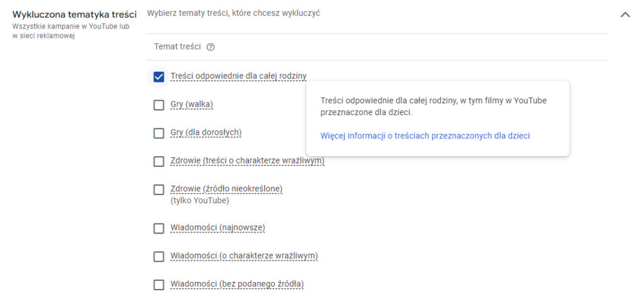Check Wiadomości (o charakterze wrażliwym) box
This screenshot has height=299, width=644.
(x=158, y=256)
